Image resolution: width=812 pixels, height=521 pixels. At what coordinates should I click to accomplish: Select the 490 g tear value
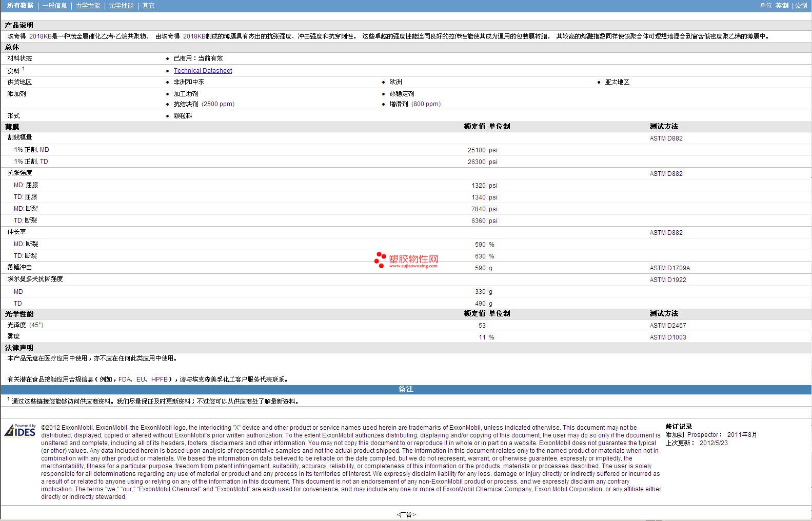point(484,304)
